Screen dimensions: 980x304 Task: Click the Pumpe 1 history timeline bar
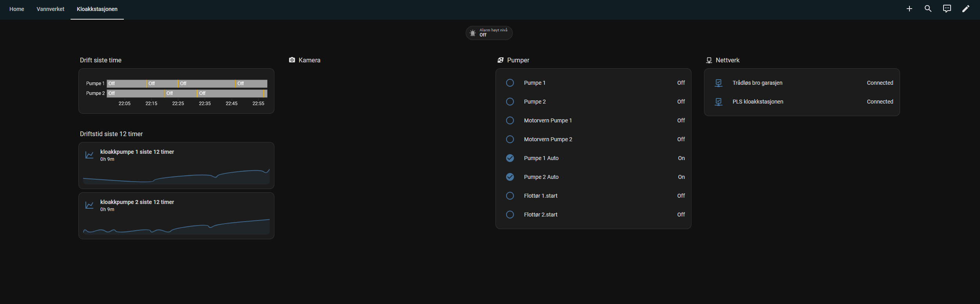187,84
